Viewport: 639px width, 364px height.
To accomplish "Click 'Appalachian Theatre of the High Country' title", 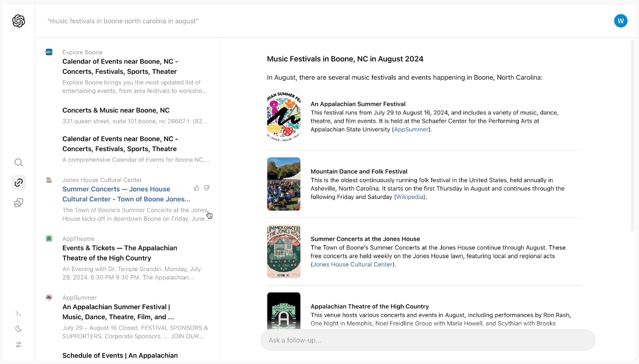I will pyautogui.click(x=370, y=306).
